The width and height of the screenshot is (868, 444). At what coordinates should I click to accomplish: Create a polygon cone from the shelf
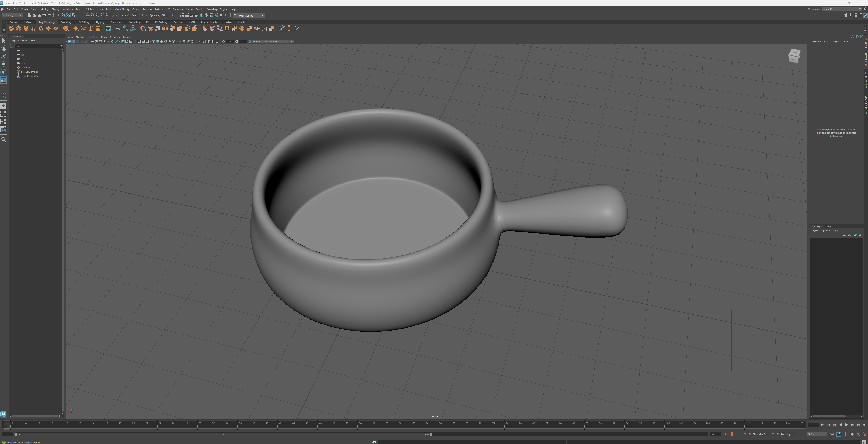pyautogui.click(x=33, y=28)
